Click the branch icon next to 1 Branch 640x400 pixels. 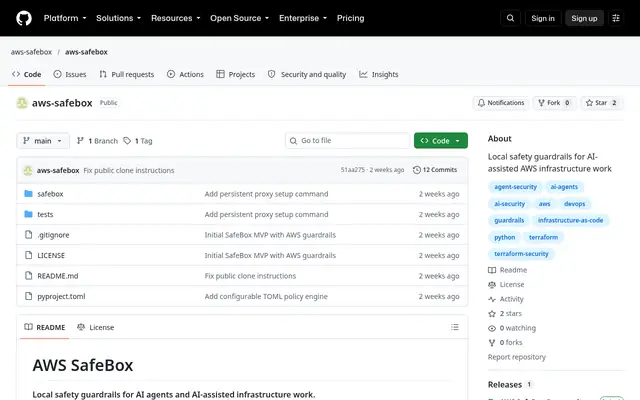click(x=80, y=141)
